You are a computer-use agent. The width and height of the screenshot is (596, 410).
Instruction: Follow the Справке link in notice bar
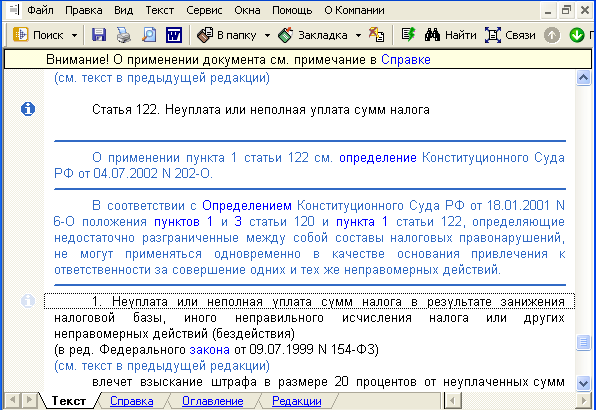(406, 60)
